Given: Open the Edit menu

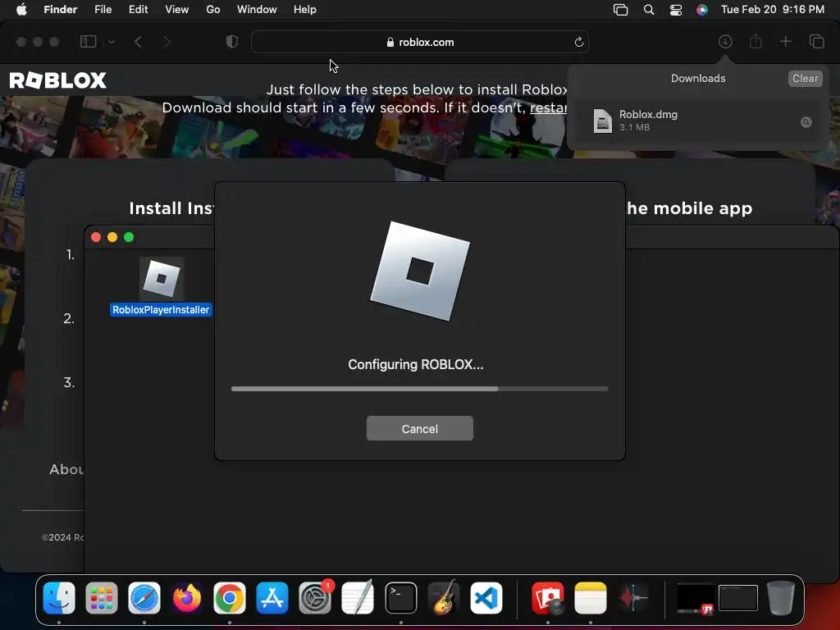Looking at the screenshot, I should [138, 10].
